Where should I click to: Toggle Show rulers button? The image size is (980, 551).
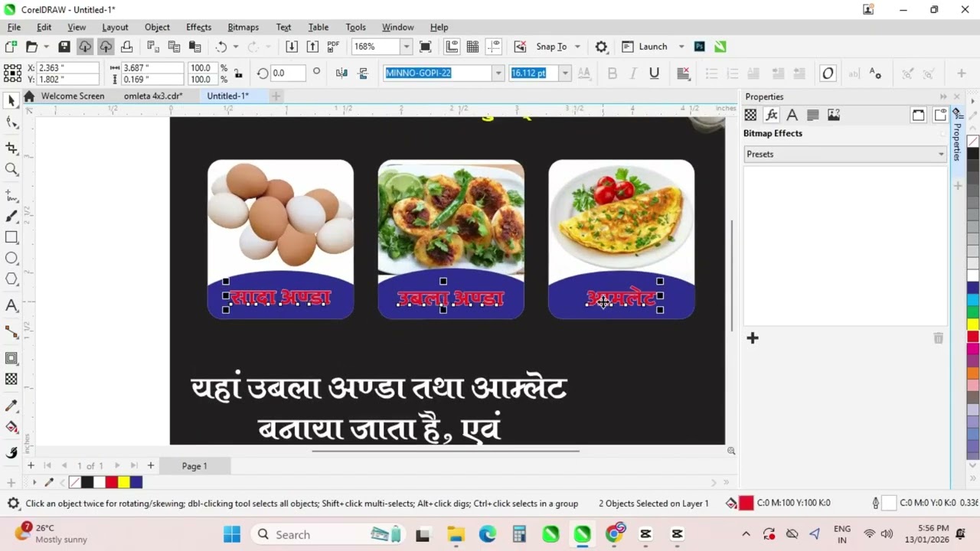pos(452,47)
